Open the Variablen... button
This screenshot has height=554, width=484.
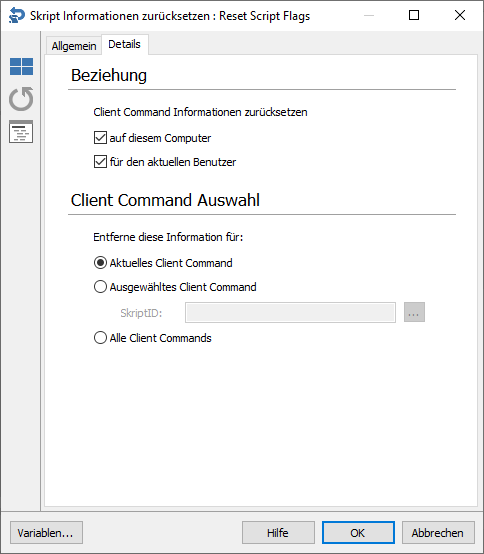tap(46, 532)
